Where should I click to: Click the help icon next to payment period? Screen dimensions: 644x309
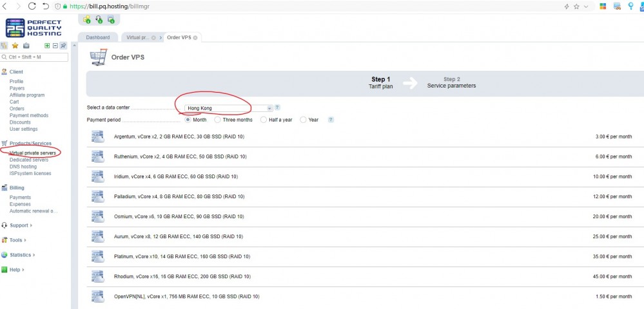(x=331, y=120)
